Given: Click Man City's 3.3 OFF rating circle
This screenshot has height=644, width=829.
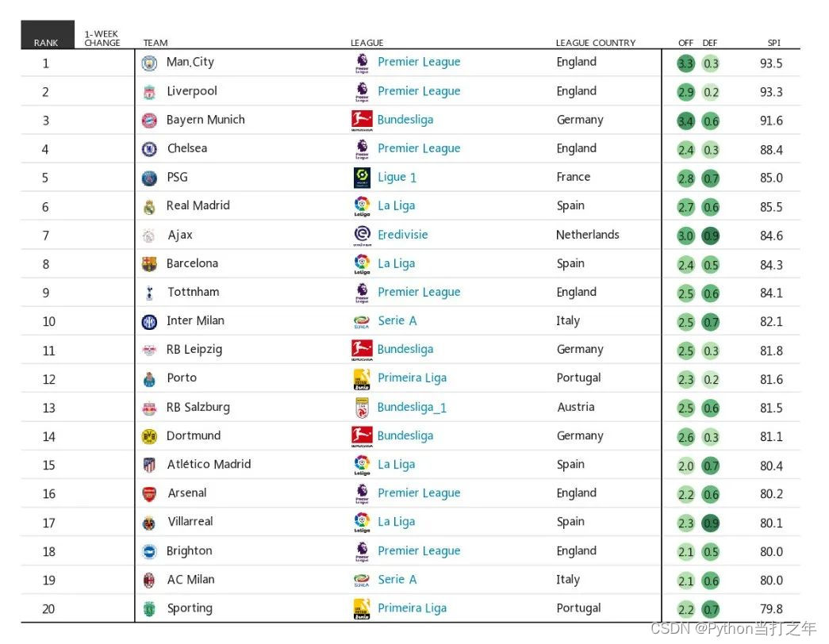Looking at the screenshot, I should [x=686, y=63].
